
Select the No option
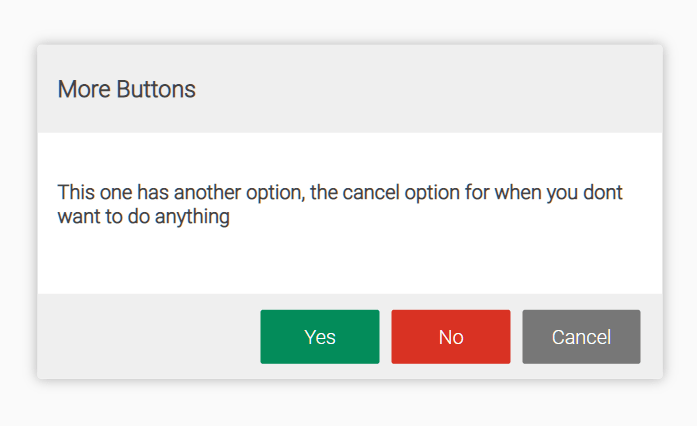(x=451, y=337)
